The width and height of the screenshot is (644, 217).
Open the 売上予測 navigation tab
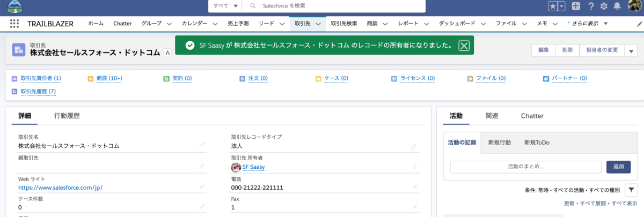238,24
